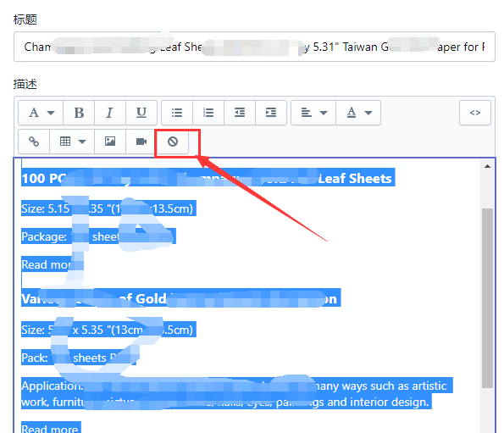504x433 pixels.
Task: Open the insert table dropdown
Action: click(72, 142)
